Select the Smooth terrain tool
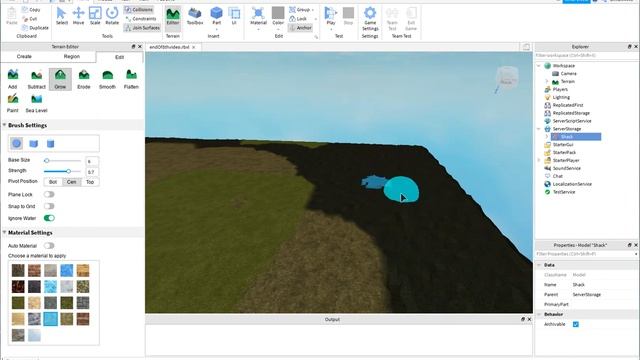The height and width of the screenshot is (360, 640). 107,79
